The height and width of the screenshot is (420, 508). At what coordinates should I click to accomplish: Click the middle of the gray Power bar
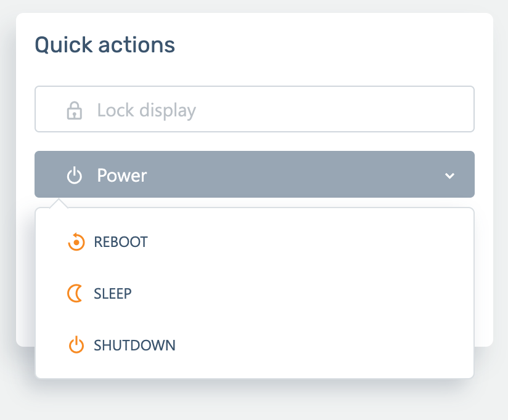tap(254, 175)
